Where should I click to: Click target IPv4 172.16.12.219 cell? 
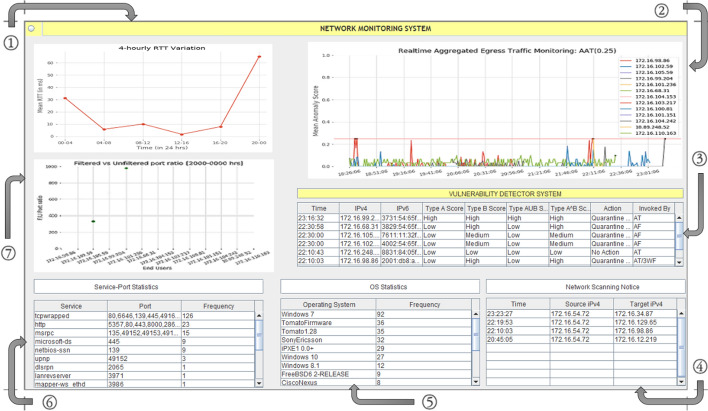(x=645, y=339)
